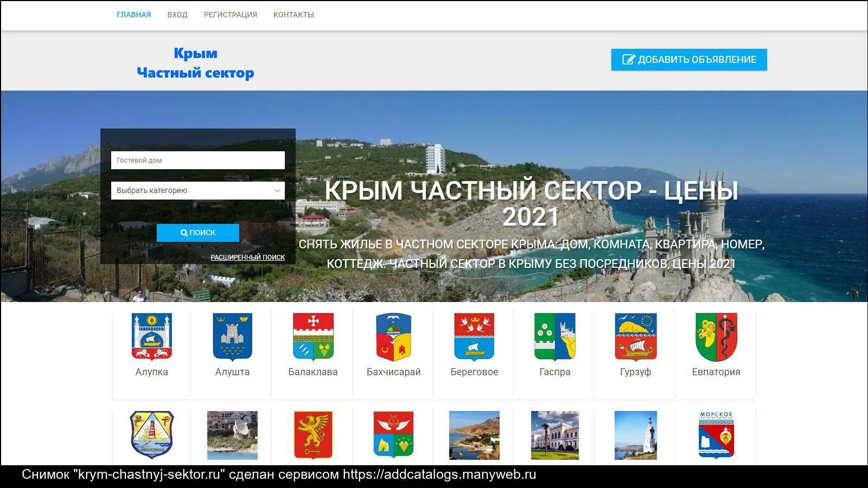Viewport: 868px width, 488px height.
Task: Open the Балаклава coat of arms
Action: point(313,337)
